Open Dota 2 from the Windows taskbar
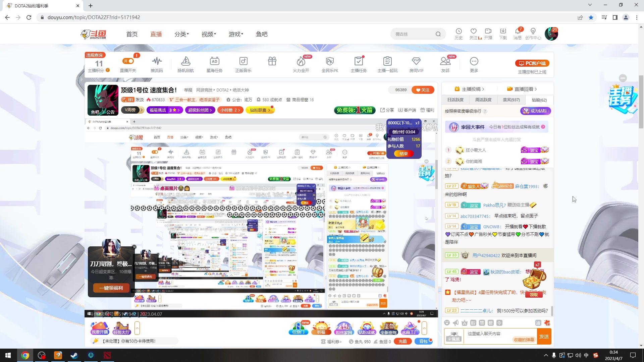 coord(107,355)
